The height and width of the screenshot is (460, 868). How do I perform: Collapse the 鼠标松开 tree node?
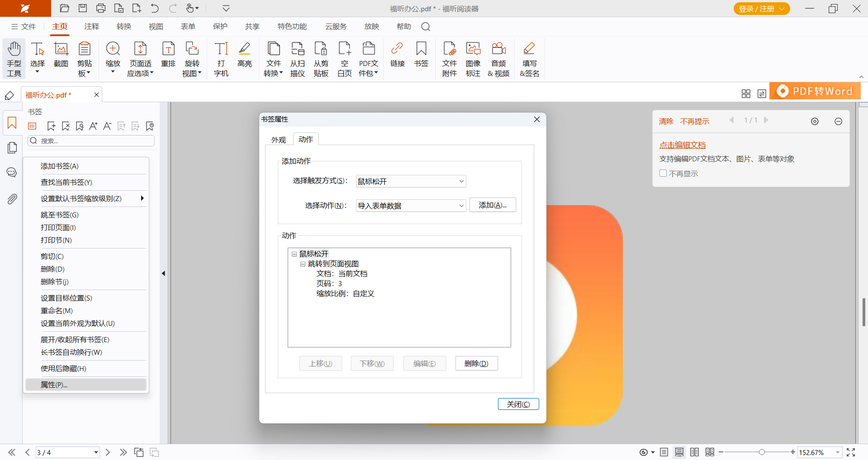click(x=294, y=254)
